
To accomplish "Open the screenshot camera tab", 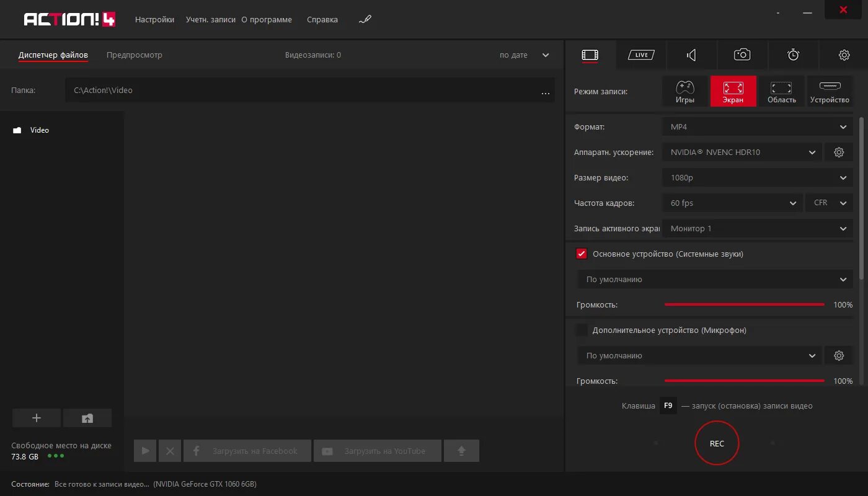I will point(742,55).
